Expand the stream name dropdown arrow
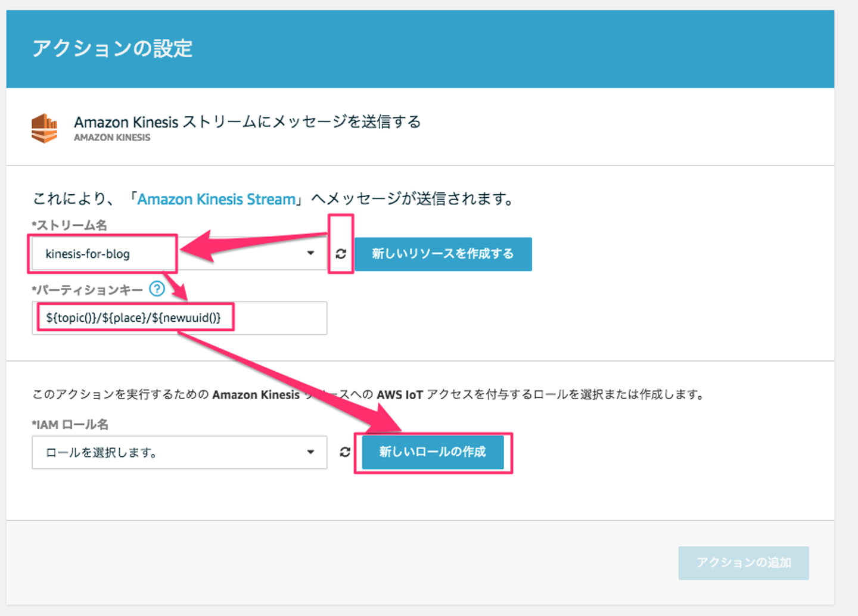The image size is (858, 616). (x=310, y=253)
